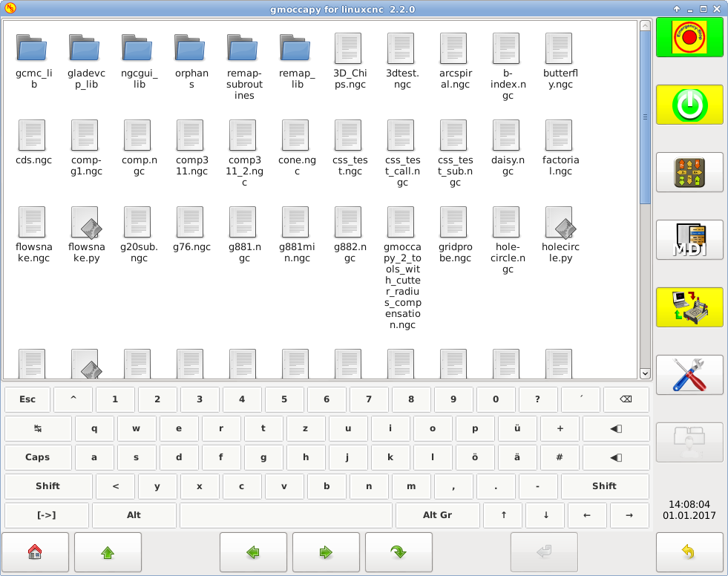This screenshot has height=576, width=728.
Task: Open the gladevcp_lib folder
Action: [x=86, y=60]
